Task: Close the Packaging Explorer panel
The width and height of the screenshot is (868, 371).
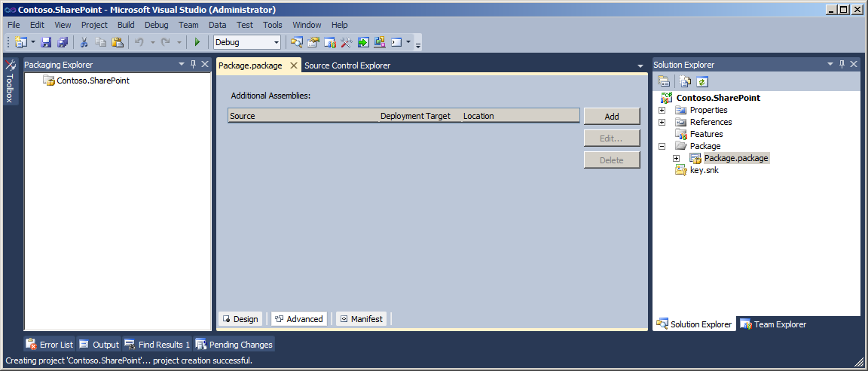Action: coord(205,65)
